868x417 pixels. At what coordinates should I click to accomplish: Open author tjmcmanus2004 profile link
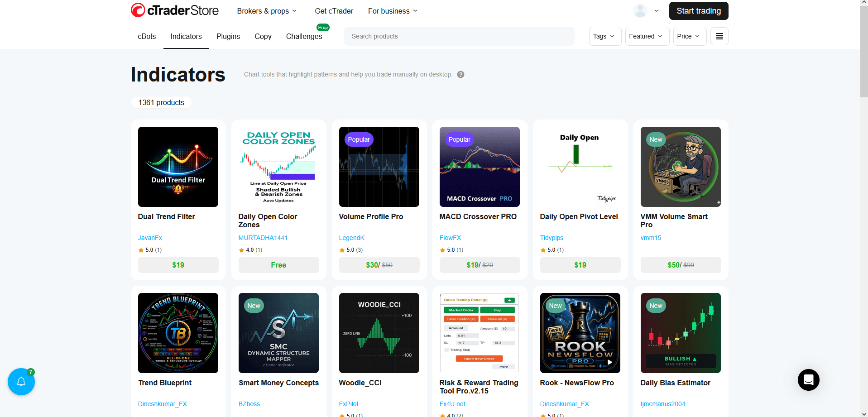663,404
